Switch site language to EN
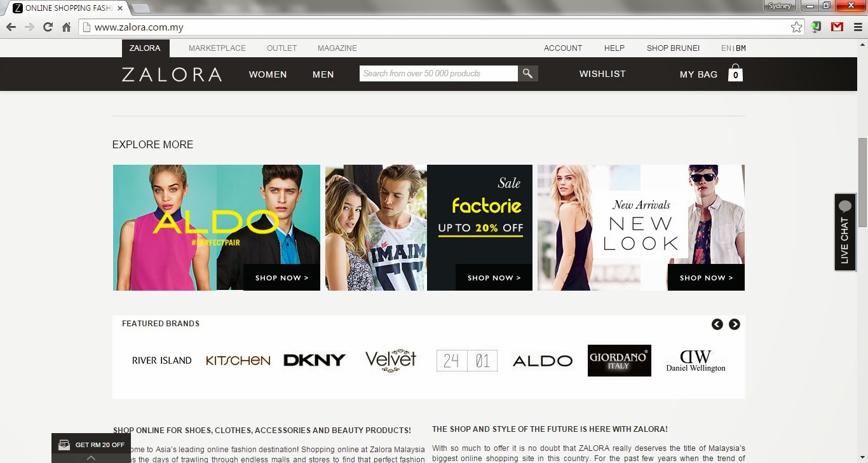This screenshot has height=463, width=868. point(726,48)
